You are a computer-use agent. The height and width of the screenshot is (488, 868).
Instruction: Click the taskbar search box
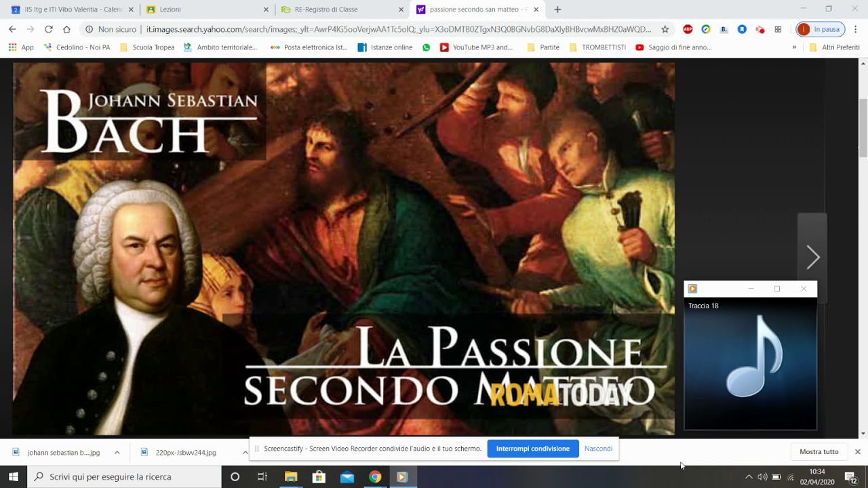[x=124, y=476]
